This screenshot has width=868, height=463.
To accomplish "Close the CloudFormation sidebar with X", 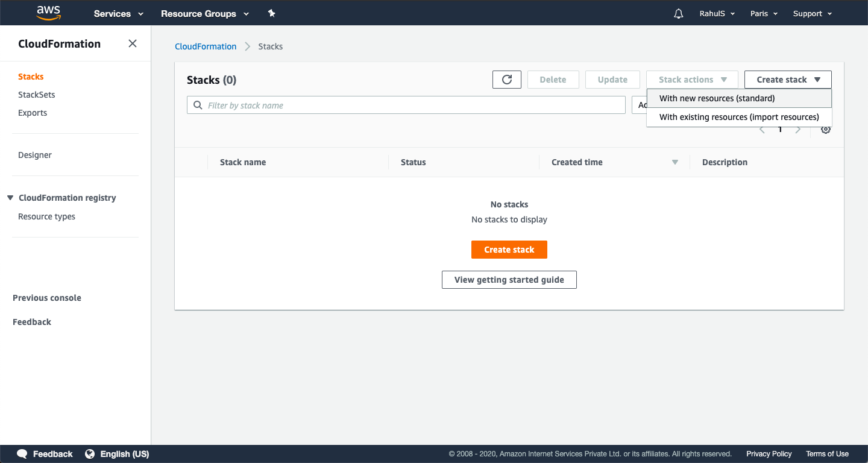I will [x=133, y=43].
